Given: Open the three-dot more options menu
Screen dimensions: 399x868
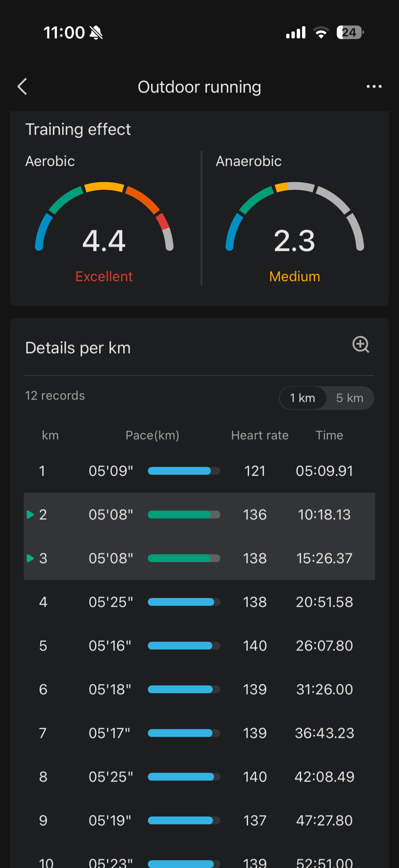Looking at the screenshot, I should pos(374,87).
